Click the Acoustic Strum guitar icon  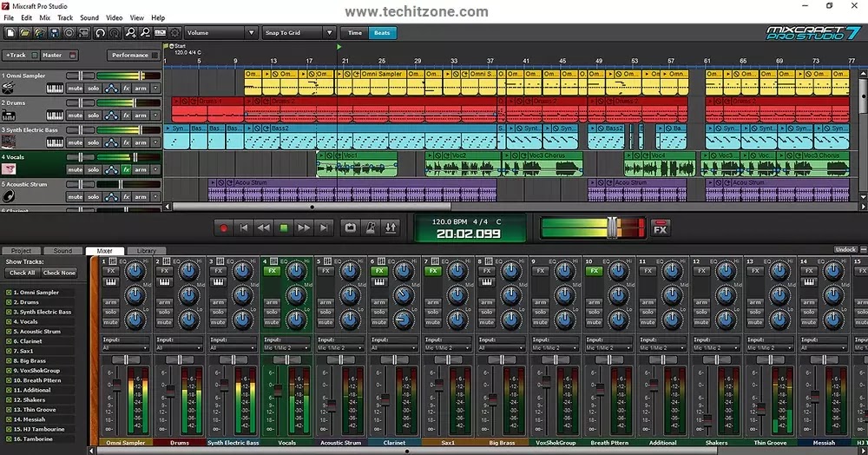coord(9,196)
